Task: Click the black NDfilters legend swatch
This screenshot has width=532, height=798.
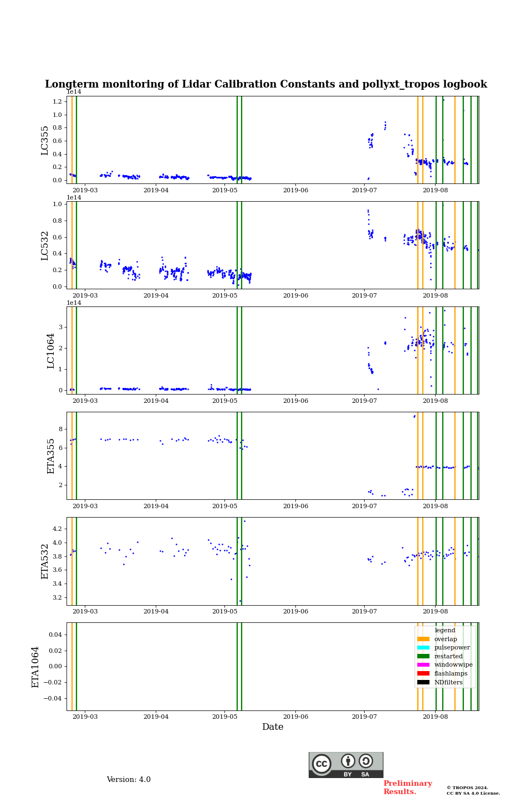Action: pyautogui.click(x=423, y=682)
